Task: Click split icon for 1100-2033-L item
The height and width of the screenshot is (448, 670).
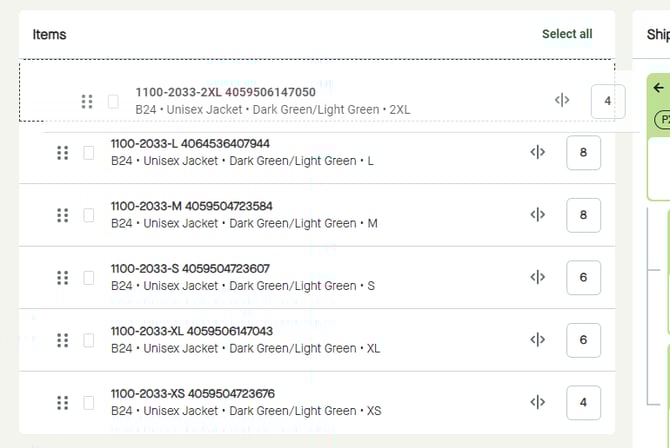Action: (x=538, y=152)
